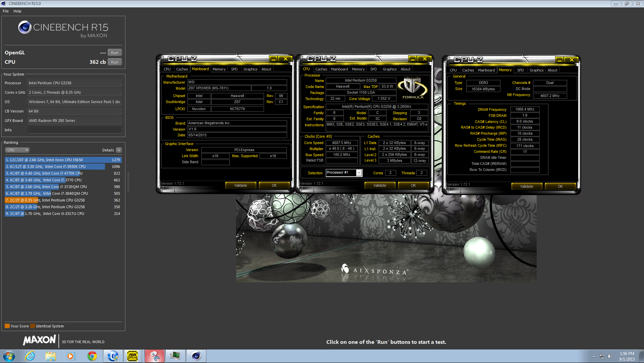The width and height of the screenshot is (644, 363).
Task: Launch Internet Explorer from the taskbar
Action: 30,356
